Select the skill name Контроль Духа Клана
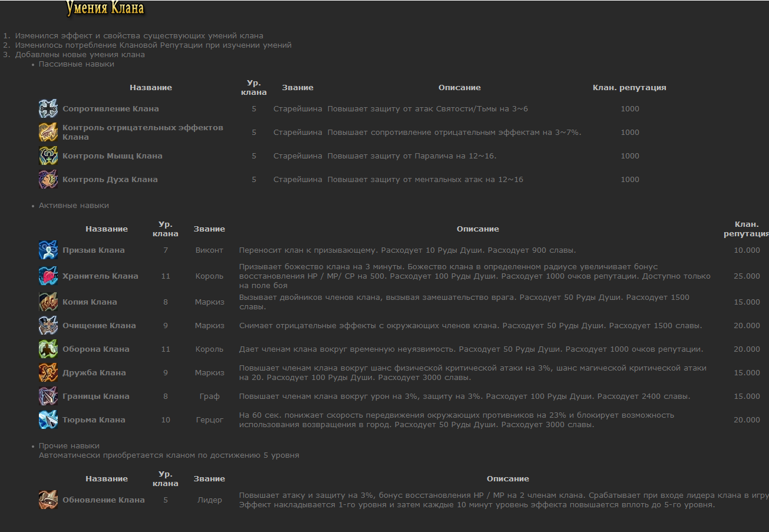The height and width of the screenshot is (532, 769). click(110, 179)
